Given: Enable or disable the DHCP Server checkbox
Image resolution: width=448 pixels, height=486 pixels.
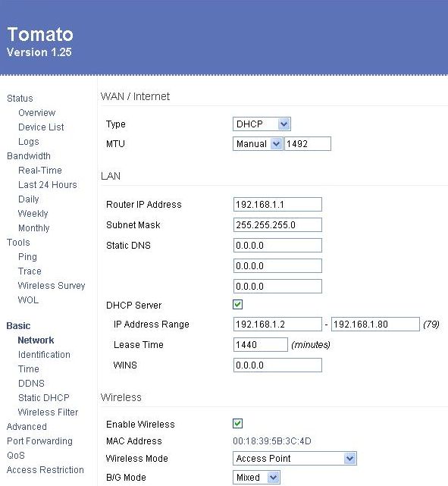Looking at the screenshot, I should pyautogui.click(x=237, y=304).
